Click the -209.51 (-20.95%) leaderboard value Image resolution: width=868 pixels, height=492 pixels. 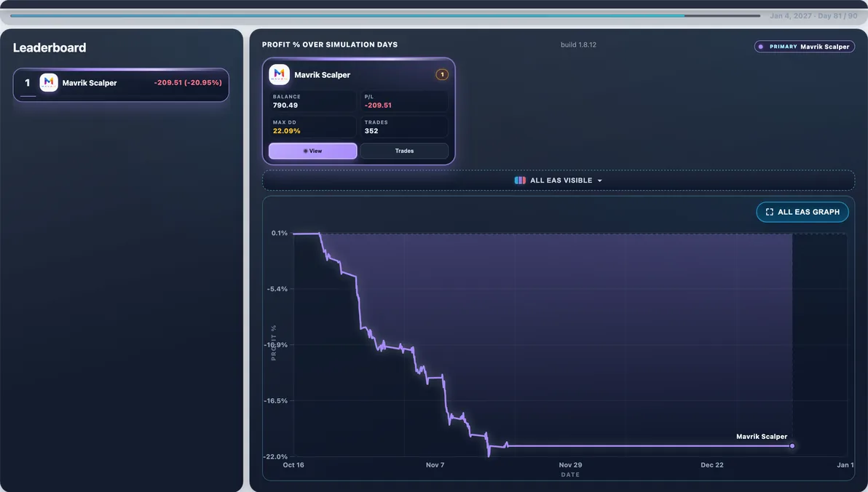(x=188, y=82)
